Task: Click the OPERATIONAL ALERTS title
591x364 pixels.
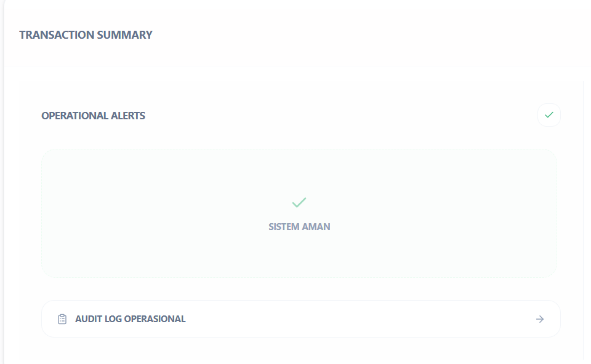Action: click(x=93, y=116)
